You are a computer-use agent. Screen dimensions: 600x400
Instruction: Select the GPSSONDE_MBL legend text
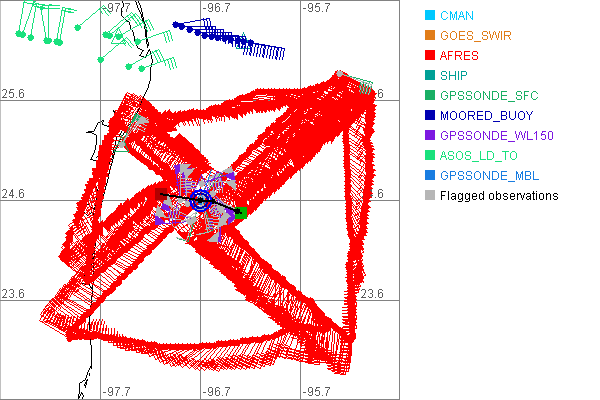482,176
